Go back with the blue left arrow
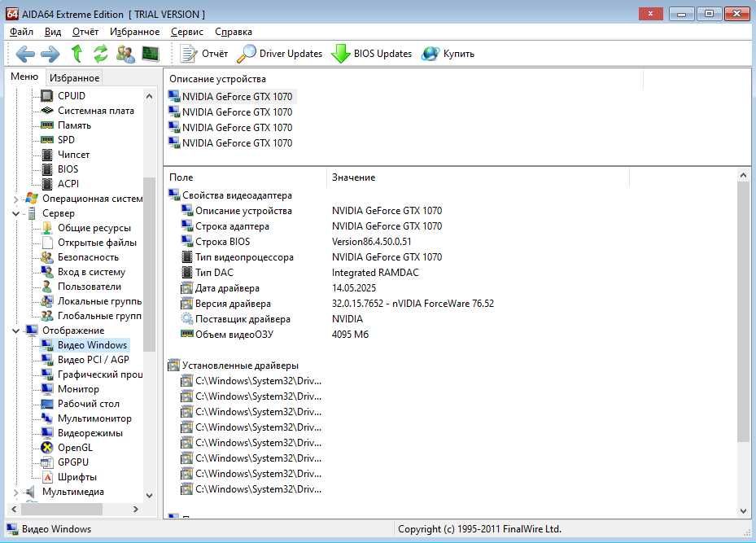Viewport: 756px width, 543px height. 25,54
